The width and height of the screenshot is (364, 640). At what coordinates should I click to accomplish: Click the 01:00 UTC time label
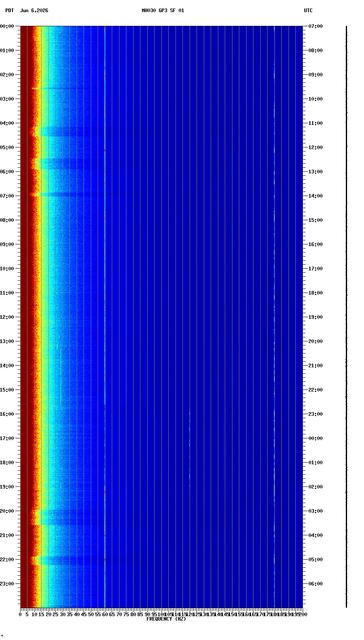click(x=316, y=463)
